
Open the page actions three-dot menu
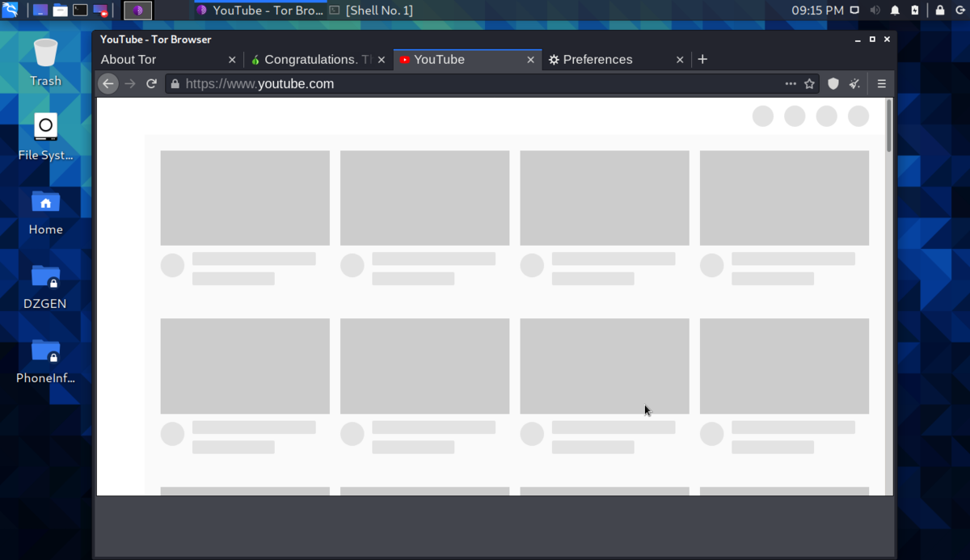(791, 84)
